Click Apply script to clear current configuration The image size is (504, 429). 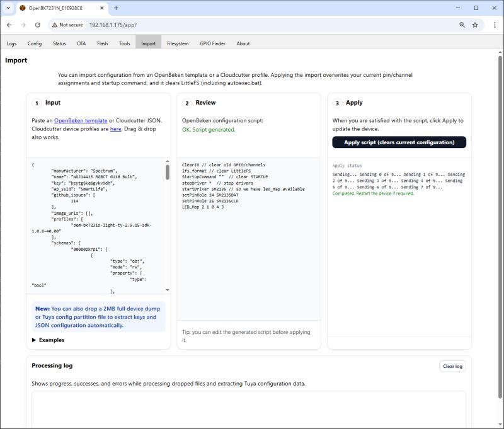399,142
